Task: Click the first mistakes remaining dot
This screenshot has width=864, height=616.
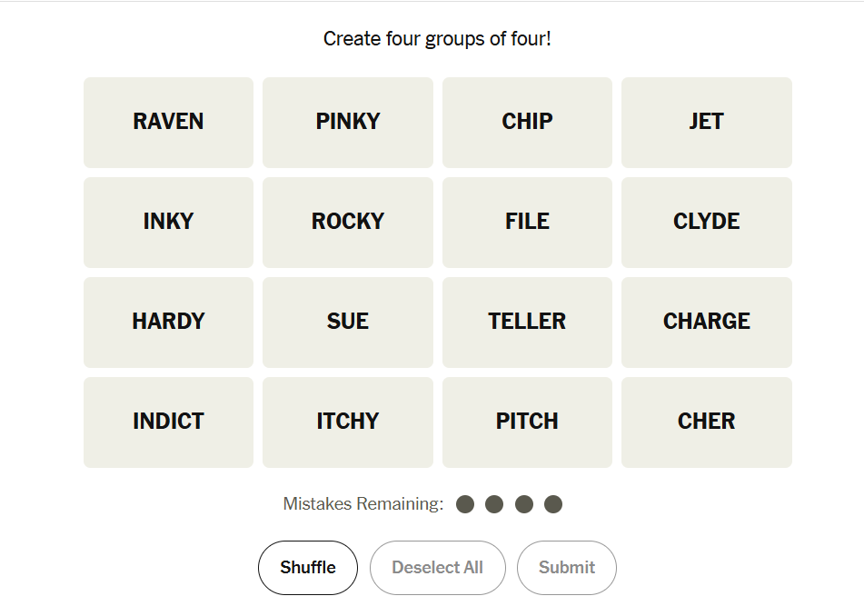Action: click(465, 504)
